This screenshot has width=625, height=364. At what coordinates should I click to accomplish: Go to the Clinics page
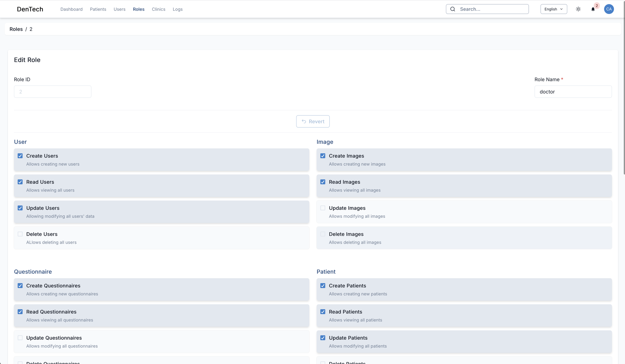click(158, 9)
